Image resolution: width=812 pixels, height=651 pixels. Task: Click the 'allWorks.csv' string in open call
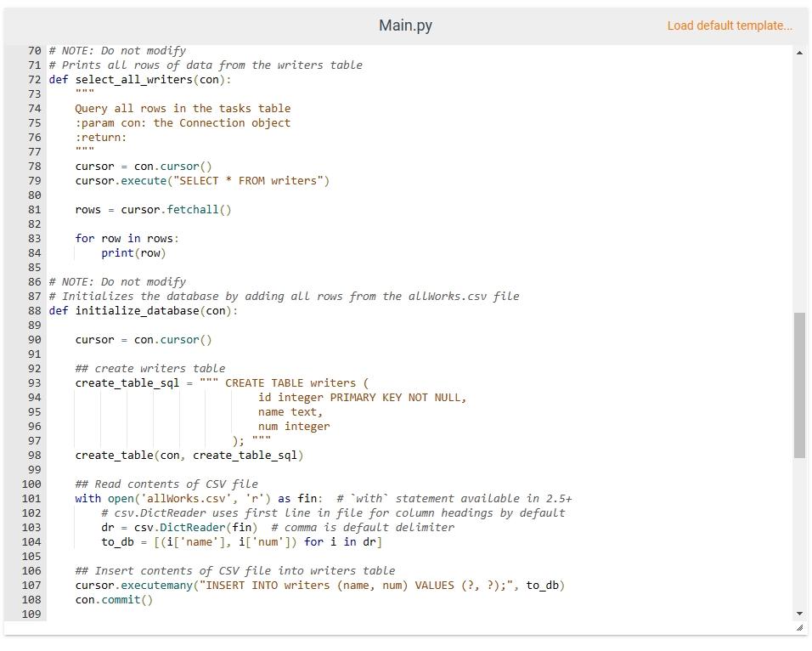click(x=186, y=499)
